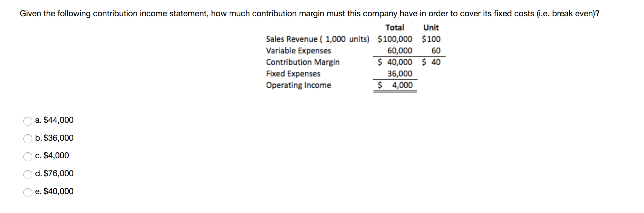Select the radio button for answer e. $40,000
Screen dimensions: 644x213
click(x=27, y=192)
